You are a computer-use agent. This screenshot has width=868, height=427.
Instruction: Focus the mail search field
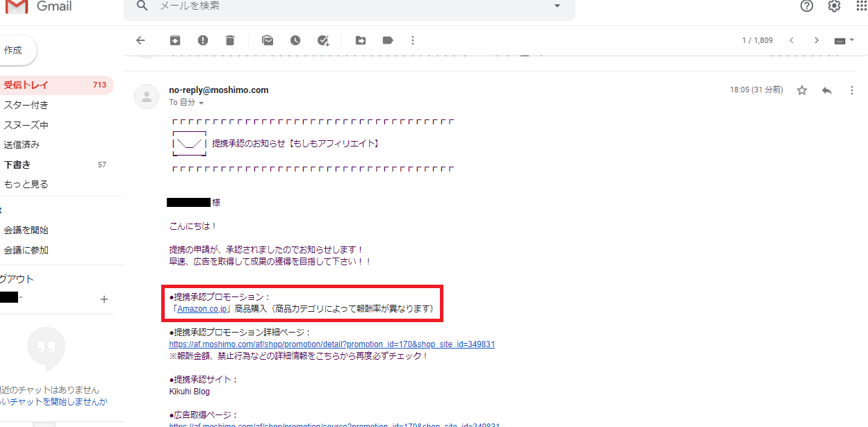pos(350,7)
